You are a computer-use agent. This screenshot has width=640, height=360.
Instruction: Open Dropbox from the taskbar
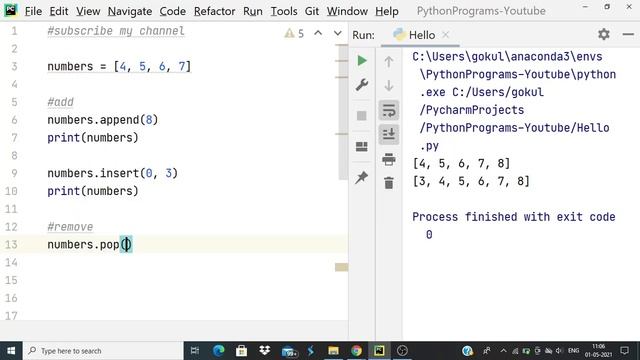[x=264, y=351]
